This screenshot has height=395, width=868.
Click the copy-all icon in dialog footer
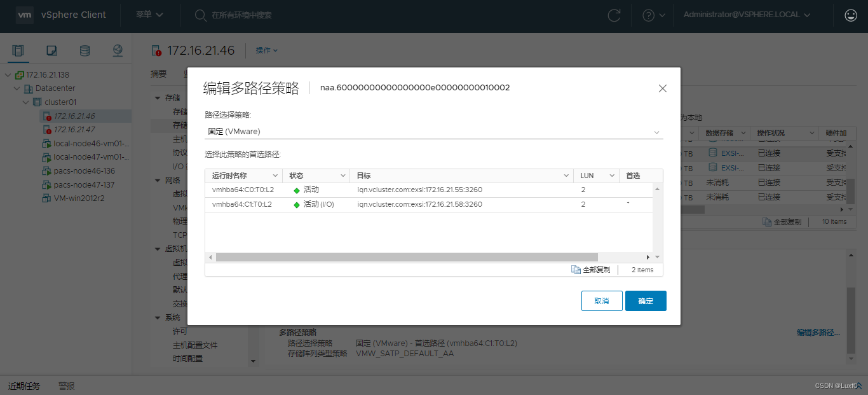576,270
